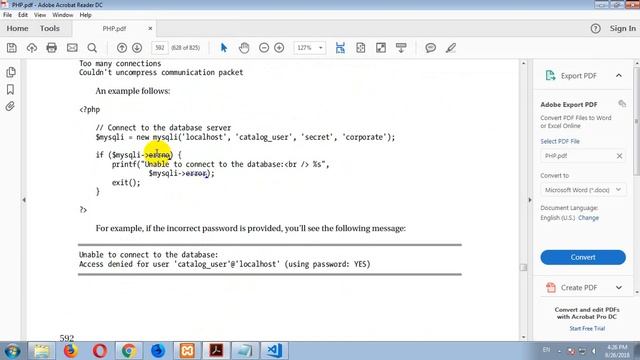Open Firefox from the taskbar
Image resolution: width=640 pixels, height=360 pixels.
pos(71,351)
